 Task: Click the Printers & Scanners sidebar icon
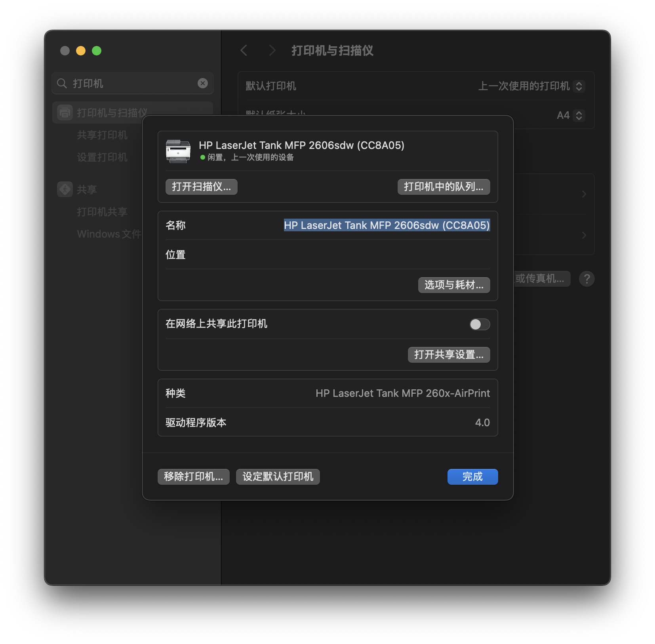tap(65, 112)
